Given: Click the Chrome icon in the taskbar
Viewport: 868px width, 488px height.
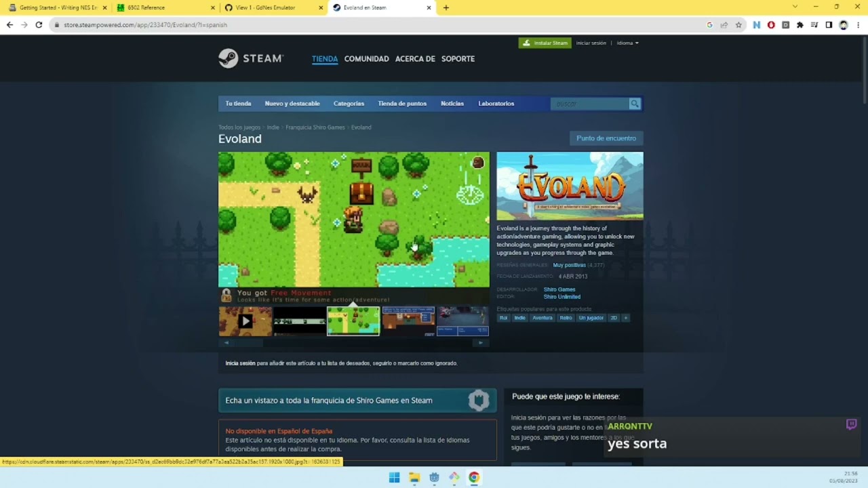Looking at the screenshot, I should 474,477.
